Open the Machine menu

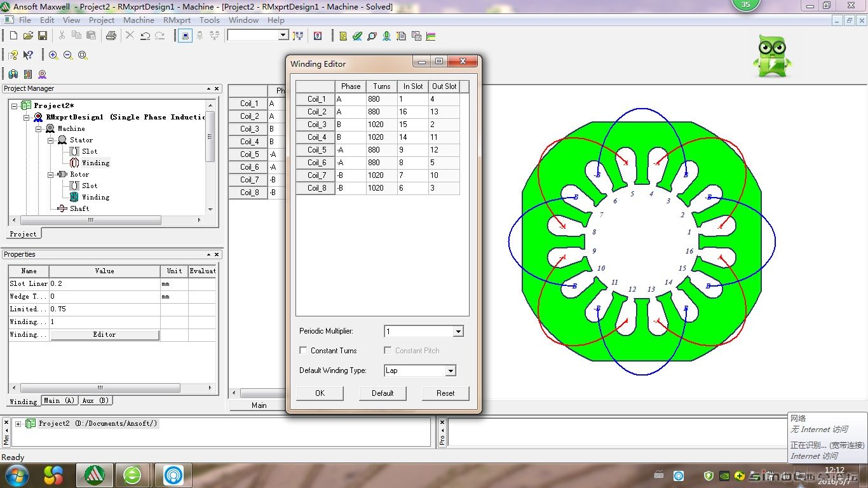point(139,20)
